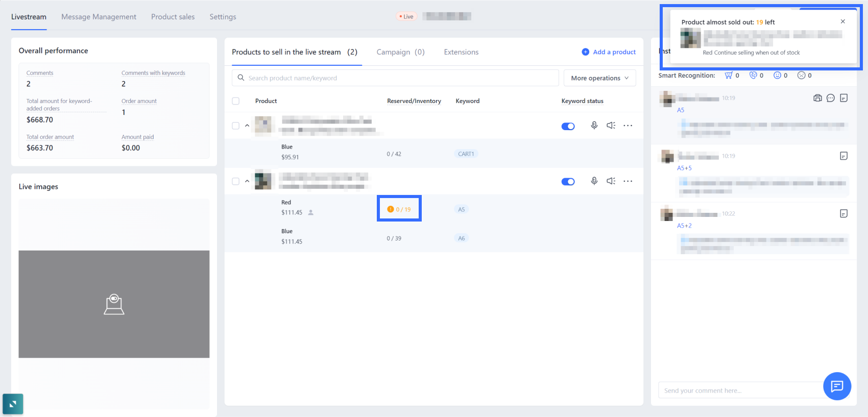Open the blue floating chat button
This screenshot has width=868, height=417.
837,386
